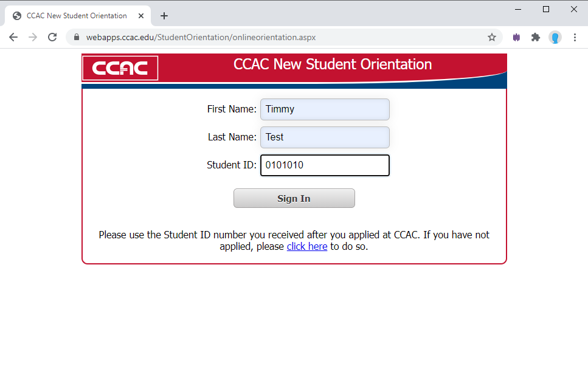588x369 pixels.
Task: Click the back navigation arrow
Action: (13, 36)
